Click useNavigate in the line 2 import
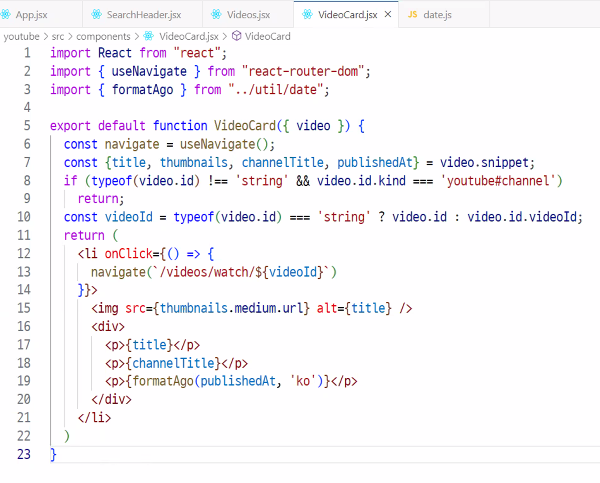 (x=149, y=71)
